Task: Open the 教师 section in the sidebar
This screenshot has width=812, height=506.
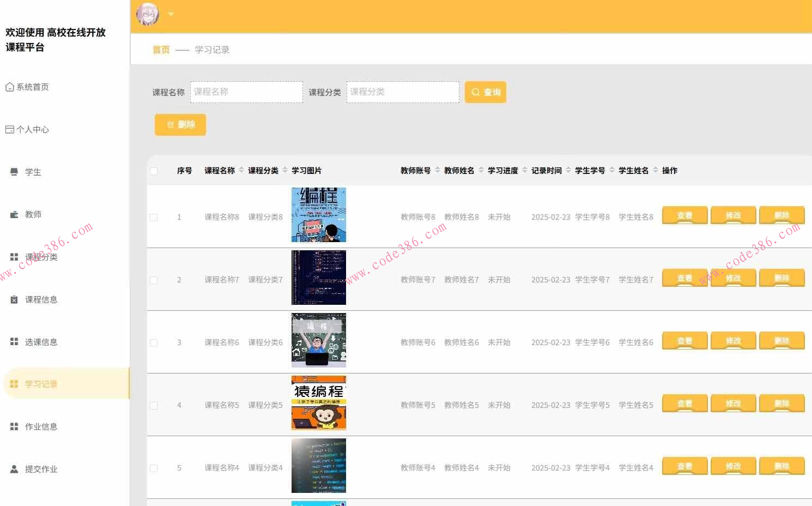Action: (x=33, y=214)
